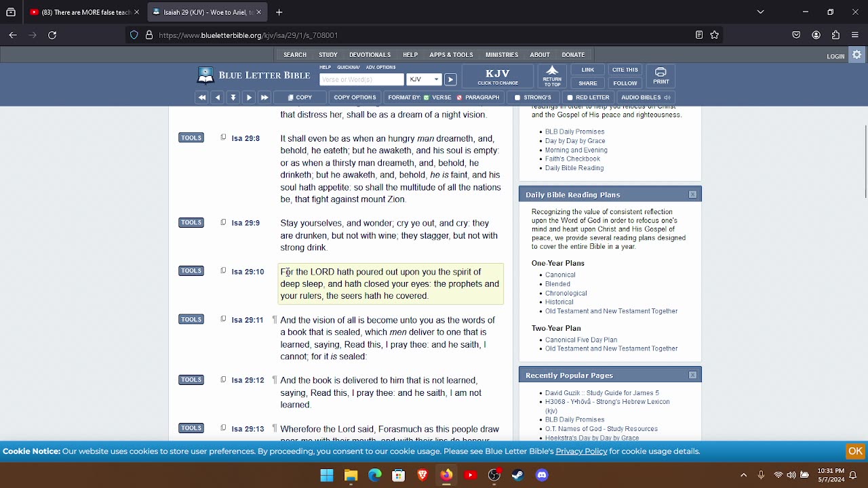Click OK on cookie notice
Image resolution: width=868 pixels, height=488 pixels.
click(x=855, y=451)
